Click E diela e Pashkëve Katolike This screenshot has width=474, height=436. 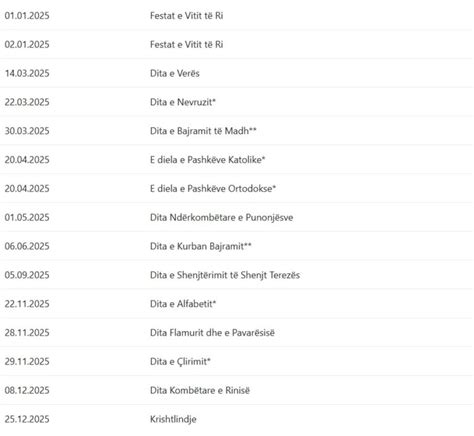(x=207, y=160)
